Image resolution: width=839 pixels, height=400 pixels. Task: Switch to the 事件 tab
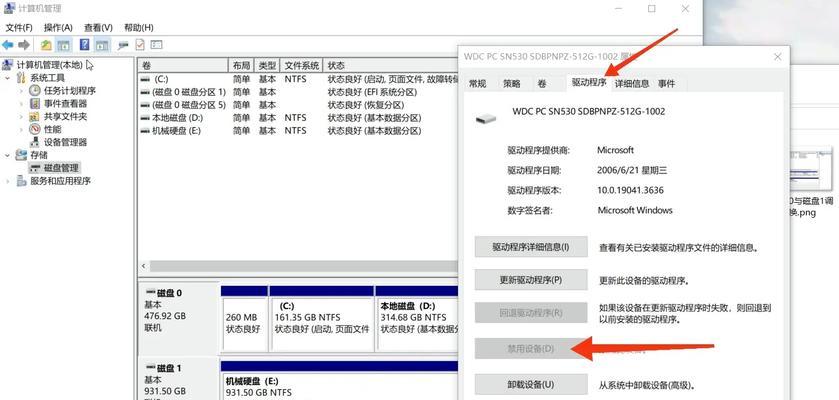coord(667,83)
